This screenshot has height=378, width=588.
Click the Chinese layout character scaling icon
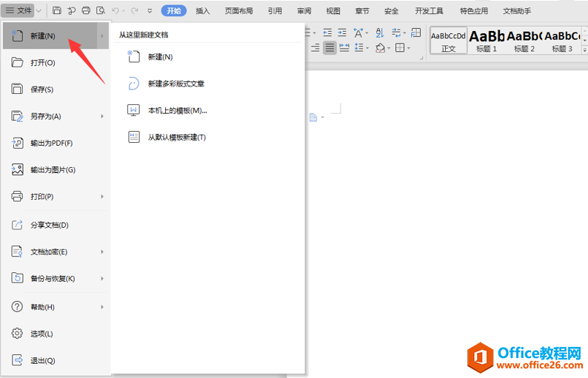pos(358,33)
